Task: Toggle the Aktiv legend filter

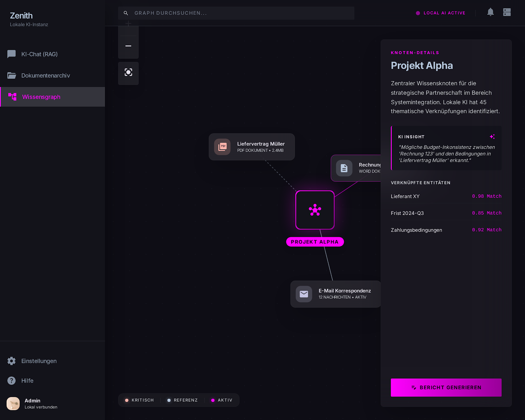Action: (222, 400)
